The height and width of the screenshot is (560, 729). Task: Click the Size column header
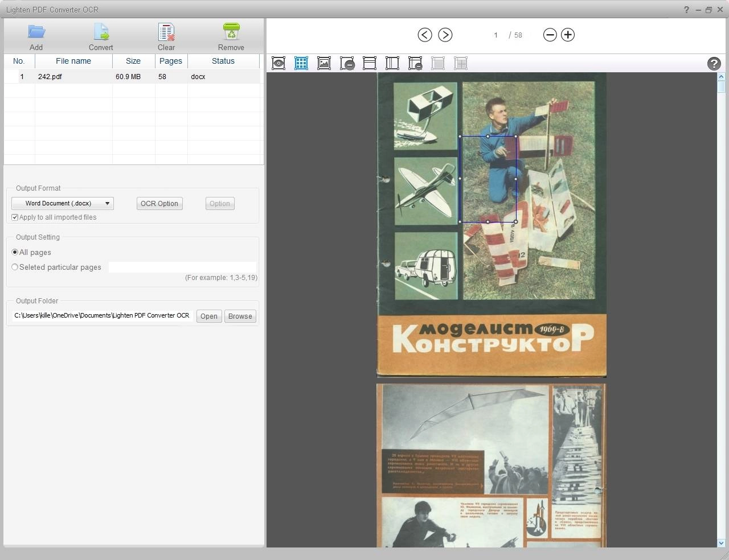[x=133, y=61]
